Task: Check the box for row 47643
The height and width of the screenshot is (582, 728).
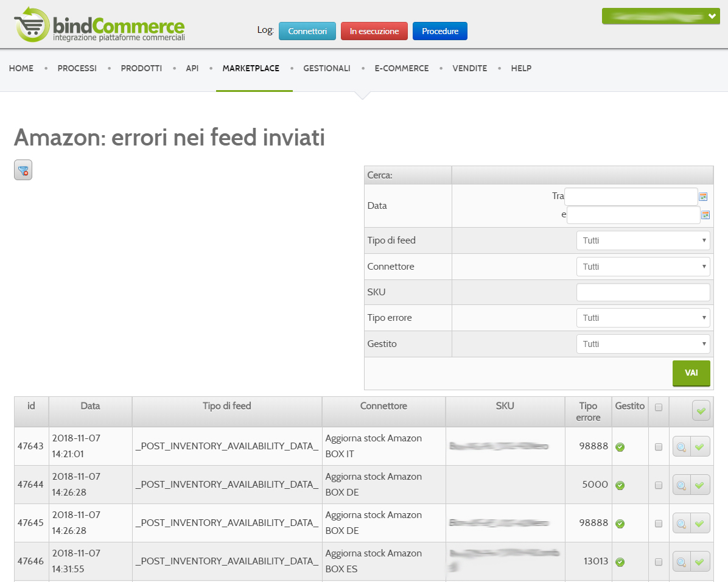Action: point(659,447)
